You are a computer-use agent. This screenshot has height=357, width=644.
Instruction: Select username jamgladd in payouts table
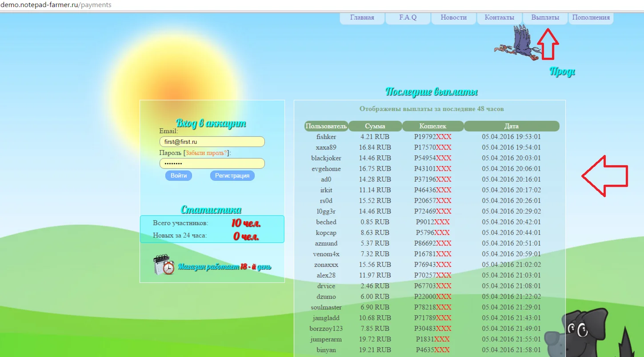click(326, 318)
